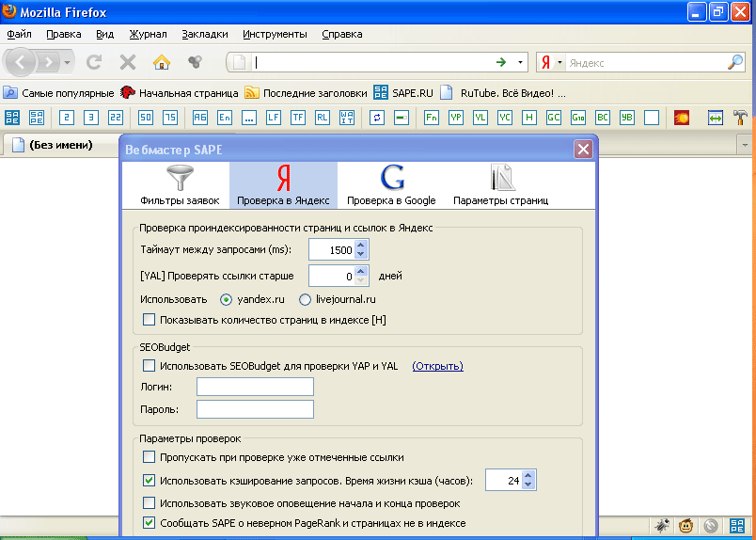Open the back/forward history dropdown

pyautogui.click(x=68, y=62)
